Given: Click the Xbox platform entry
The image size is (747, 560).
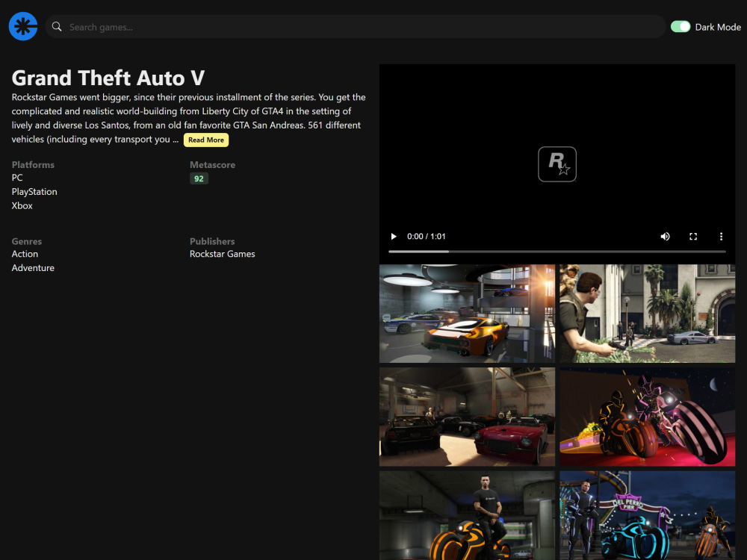Looking at the screenshot, I should click(22, 206).
